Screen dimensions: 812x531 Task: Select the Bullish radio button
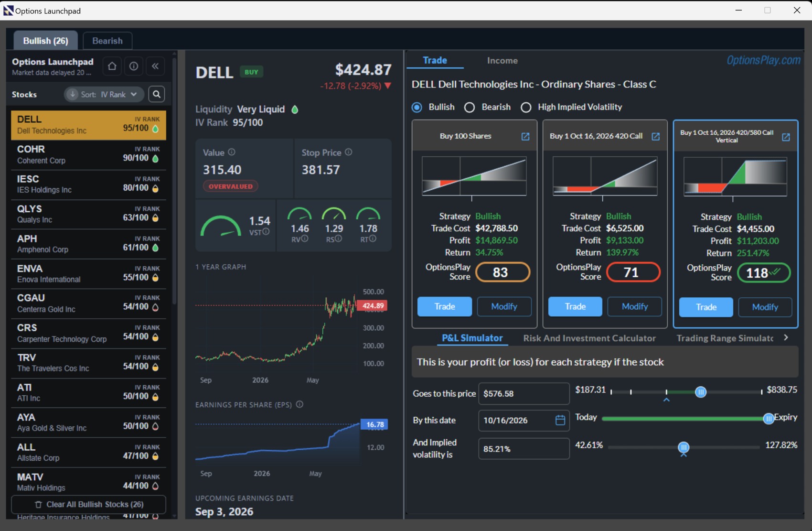click(417, 107)
